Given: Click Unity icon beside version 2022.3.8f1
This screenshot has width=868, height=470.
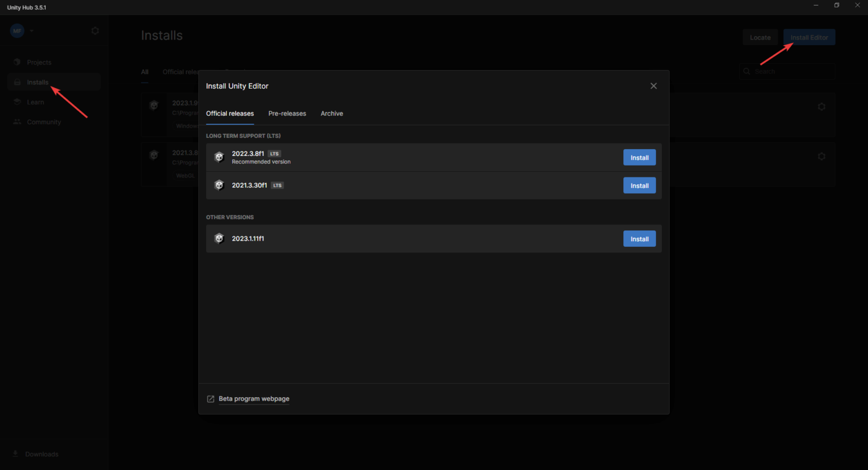Looking at the screenshot, I should point(219,157).
